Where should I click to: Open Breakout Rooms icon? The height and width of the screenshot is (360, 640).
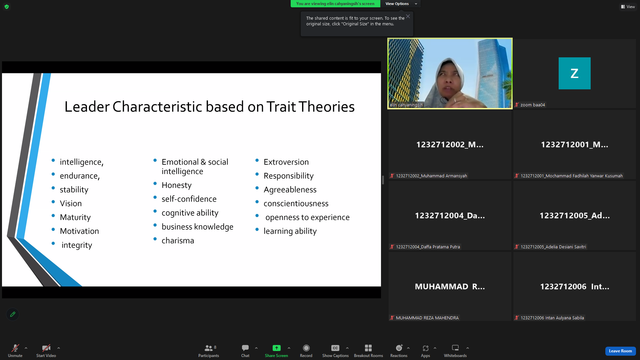(x=368, y=348)
